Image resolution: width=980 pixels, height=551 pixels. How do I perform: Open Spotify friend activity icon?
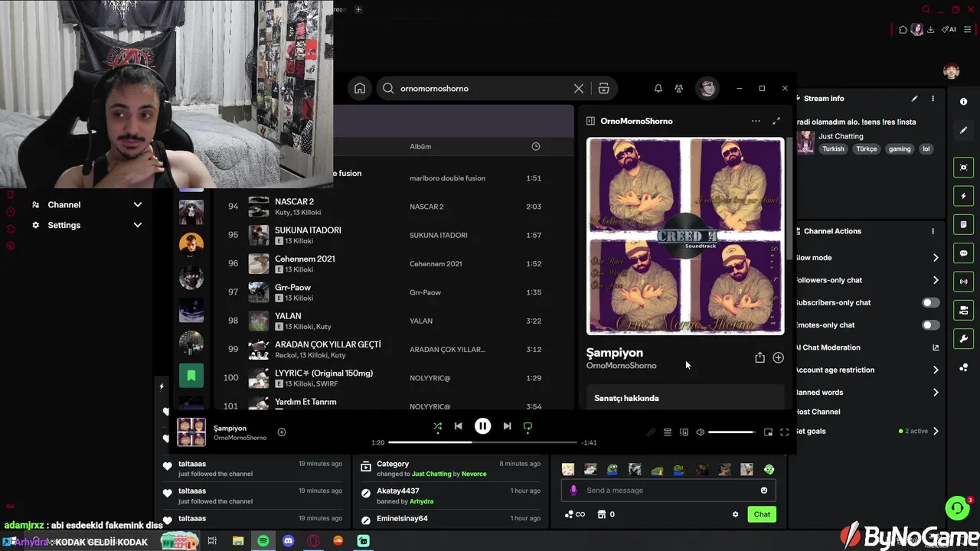pyautogui.click(x=678, y=88)
